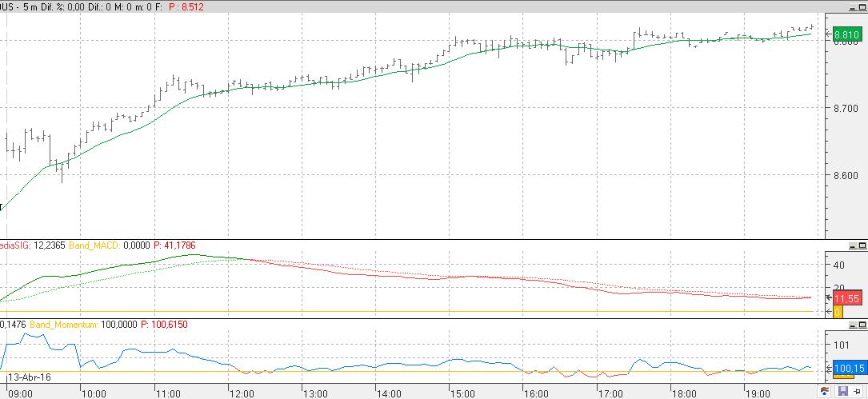The height and width of the screenshot is (399, 868).
Task: Click the '13-Abr-16' date label
Action: click(29, 377)
